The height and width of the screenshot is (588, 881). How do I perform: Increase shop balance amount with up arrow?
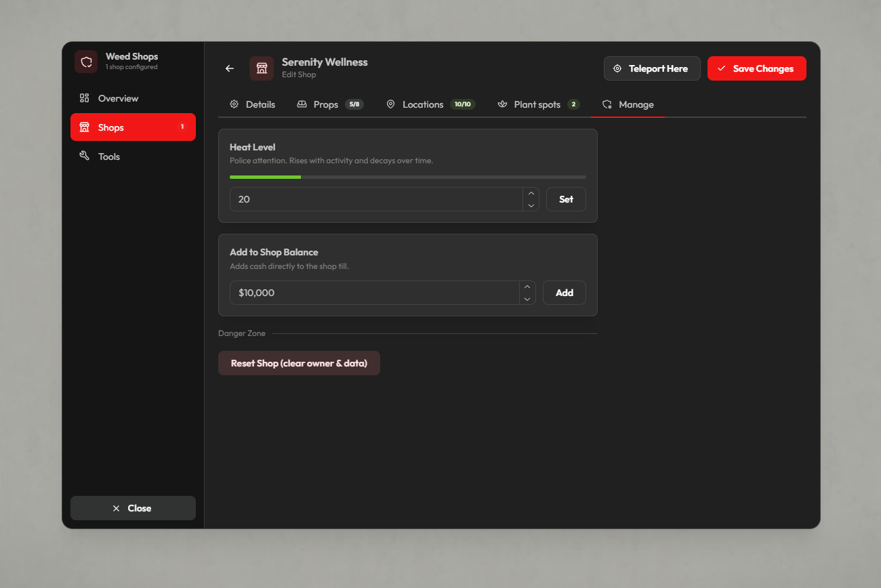[x=527, y=287]
